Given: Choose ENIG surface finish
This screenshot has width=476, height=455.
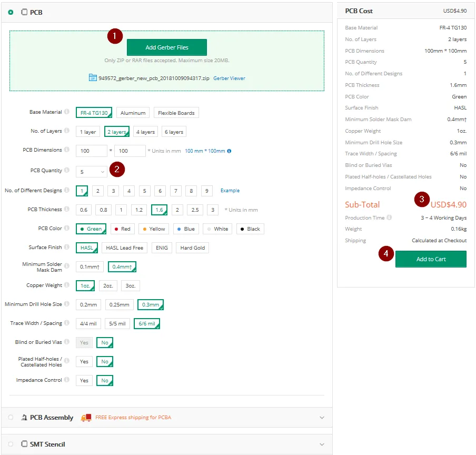Looking at the screenshot, I should point(162,248).
